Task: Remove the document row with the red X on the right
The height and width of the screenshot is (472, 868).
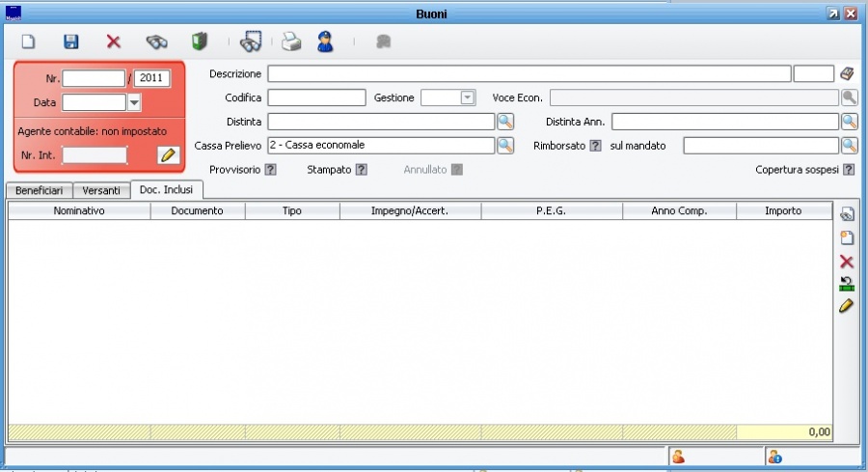Action: click(x=847, y=262)
